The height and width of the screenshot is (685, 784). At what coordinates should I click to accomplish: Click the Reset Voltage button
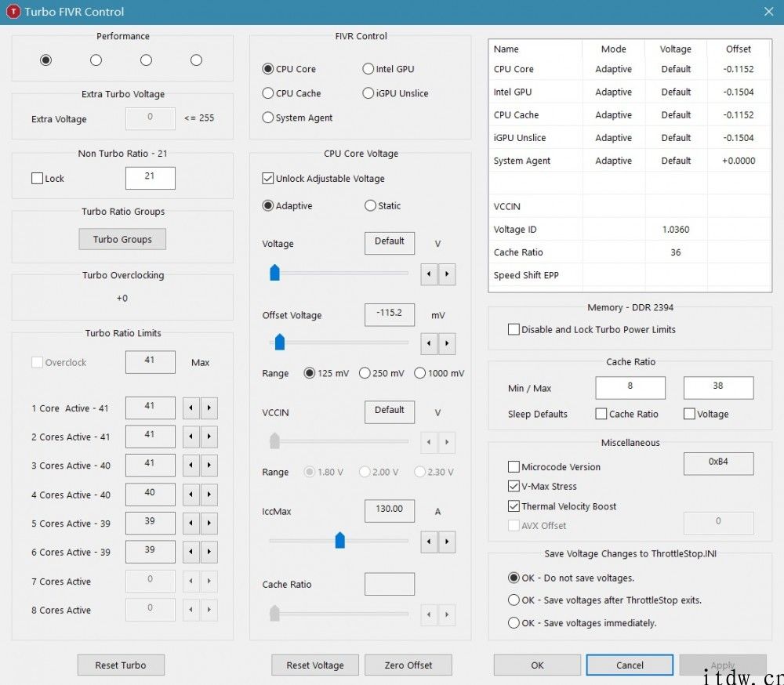click(315, 665)
